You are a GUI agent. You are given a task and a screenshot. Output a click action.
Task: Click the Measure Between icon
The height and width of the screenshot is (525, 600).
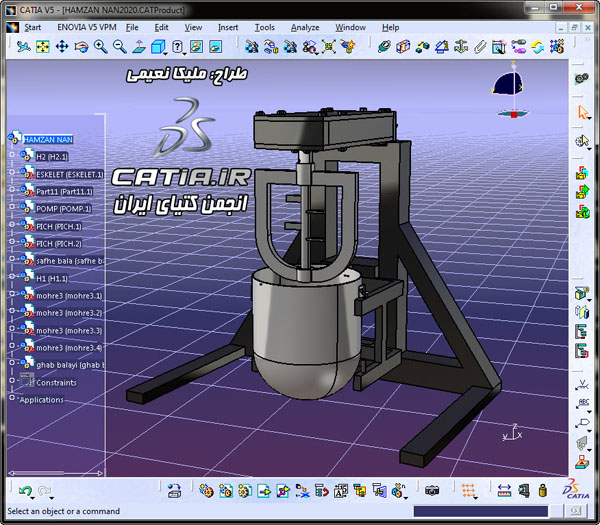tap(504, 491)
